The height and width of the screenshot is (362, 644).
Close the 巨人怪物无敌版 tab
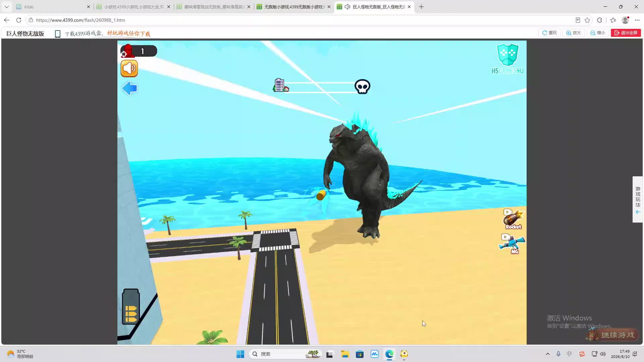(x=409, y=7)
